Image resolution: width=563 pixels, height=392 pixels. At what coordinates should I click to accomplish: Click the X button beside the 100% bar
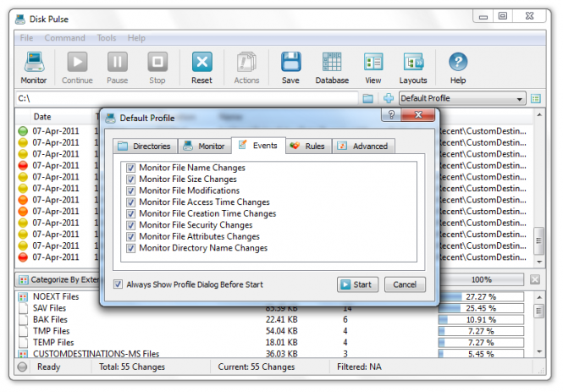pyautogui.click(x=534, y=279)
